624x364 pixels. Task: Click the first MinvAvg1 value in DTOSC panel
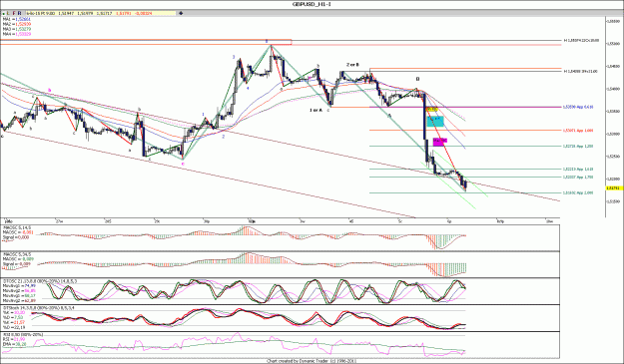pos(20,286)
